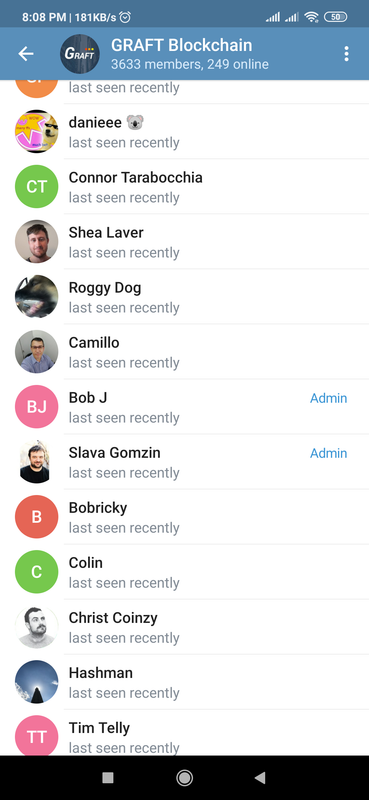The image size is (369, 800).
Task: Tap the Android back navigation triangle
Action: click(x=260, y=778)
